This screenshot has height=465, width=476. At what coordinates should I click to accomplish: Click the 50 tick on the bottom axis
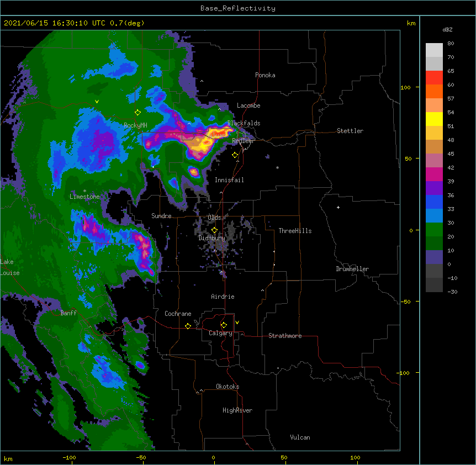[x=284, y=457]
